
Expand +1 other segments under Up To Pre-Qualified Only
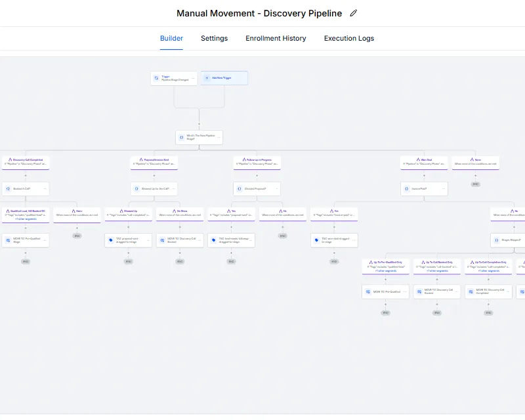coord(386,270)
